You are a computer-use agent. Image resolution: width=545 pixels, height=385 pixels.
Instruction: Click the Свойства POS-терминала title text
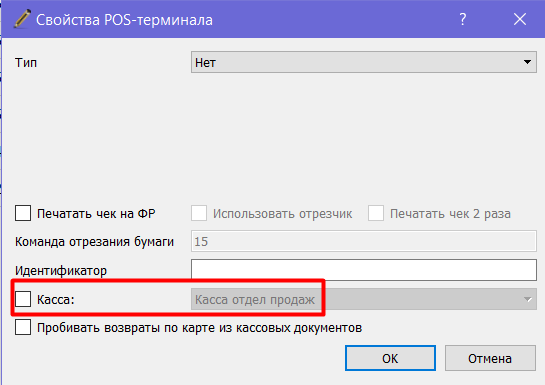click(124, 20)
